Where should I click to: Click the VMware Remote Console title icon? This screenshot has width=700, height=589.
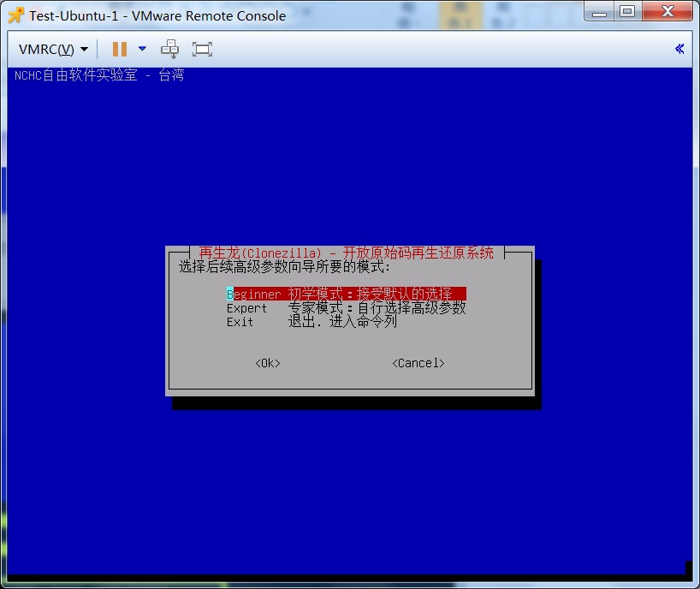pyautogui.click(x=15, y=15)
